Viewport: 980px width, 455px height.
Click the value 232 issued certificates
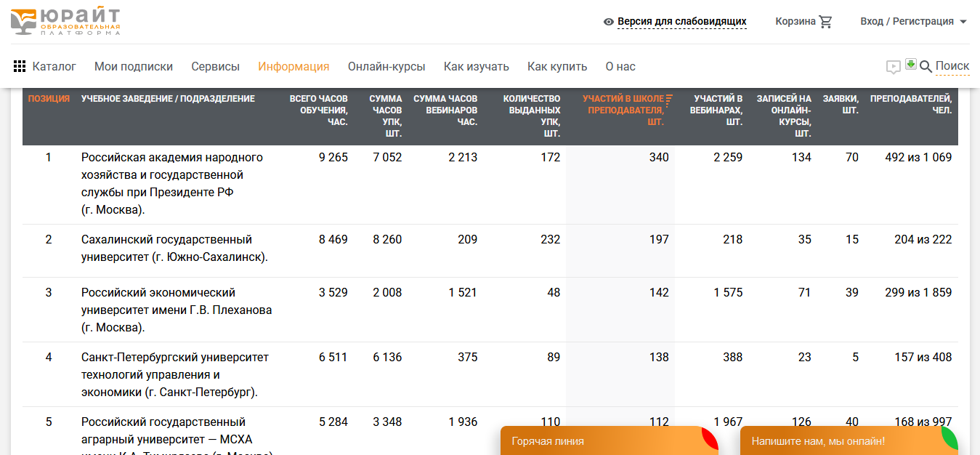tap(551, 240)
